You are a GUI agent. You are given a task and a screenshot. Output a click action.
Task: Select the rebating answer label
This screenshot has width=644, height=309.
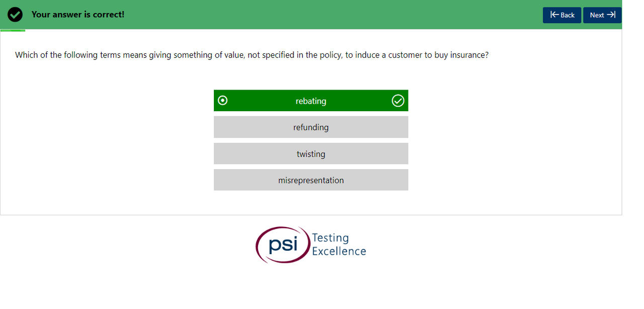point(310,101)
